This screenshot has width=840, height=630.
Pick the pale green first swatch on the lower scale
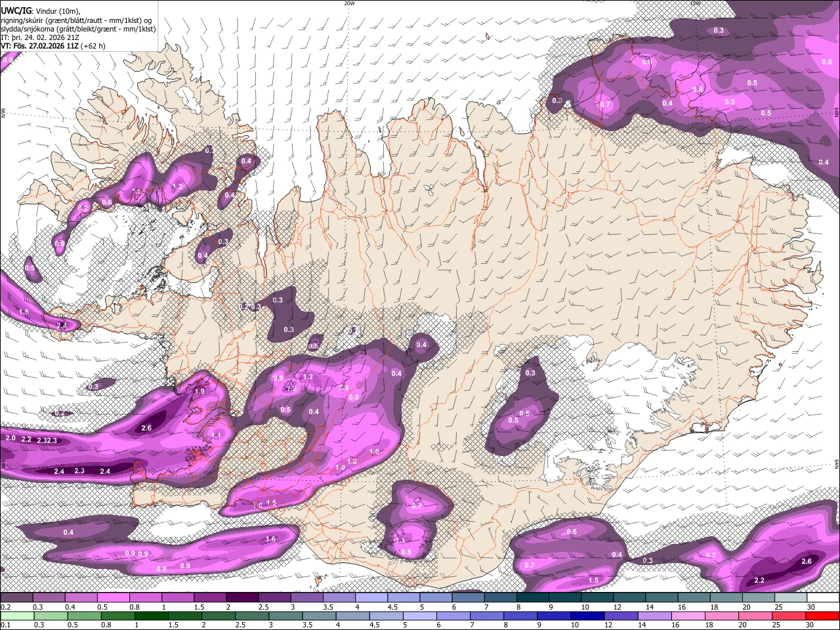(16, 616)
